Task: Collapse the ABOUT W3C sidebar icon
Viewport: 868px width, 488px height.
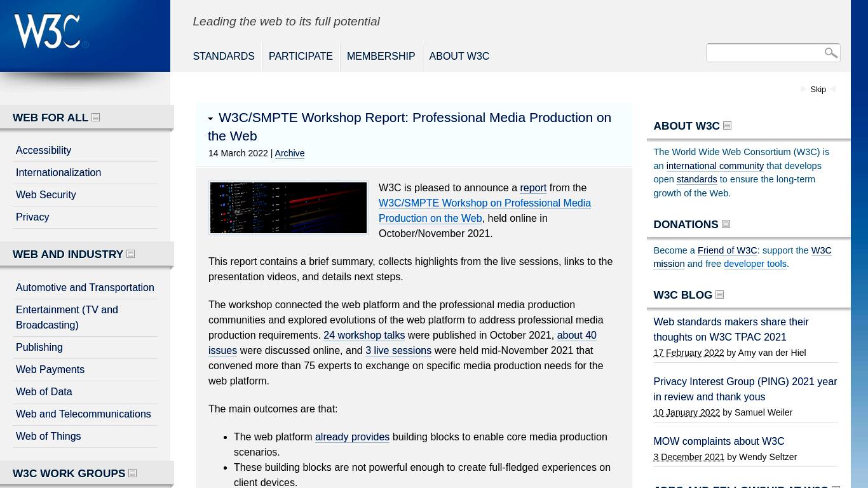Action: [x=727, y=125]
